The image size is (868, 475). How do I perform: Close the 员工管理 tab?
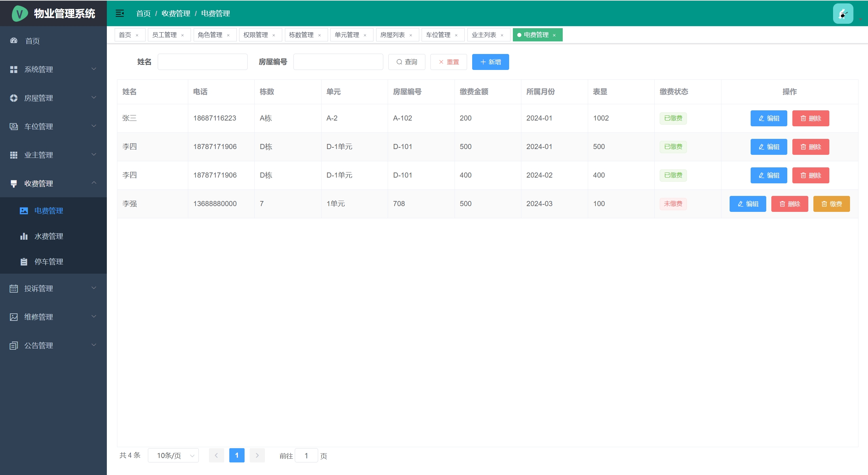[182, 35]
